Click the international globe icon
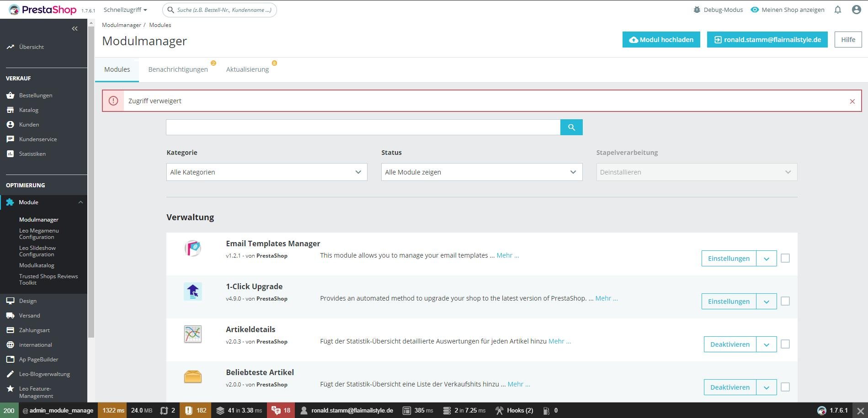 pyautogui.click(x=11, y=345)
